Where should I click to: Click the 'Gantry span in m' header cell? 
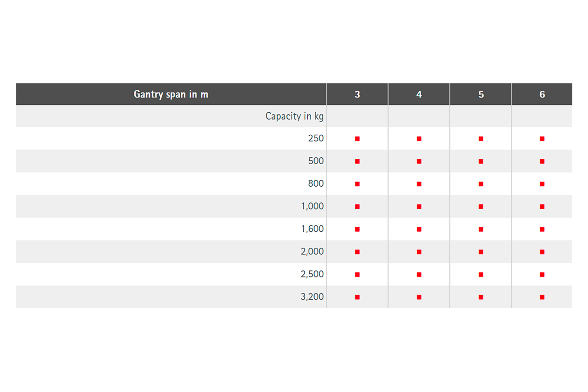[171, 94]
